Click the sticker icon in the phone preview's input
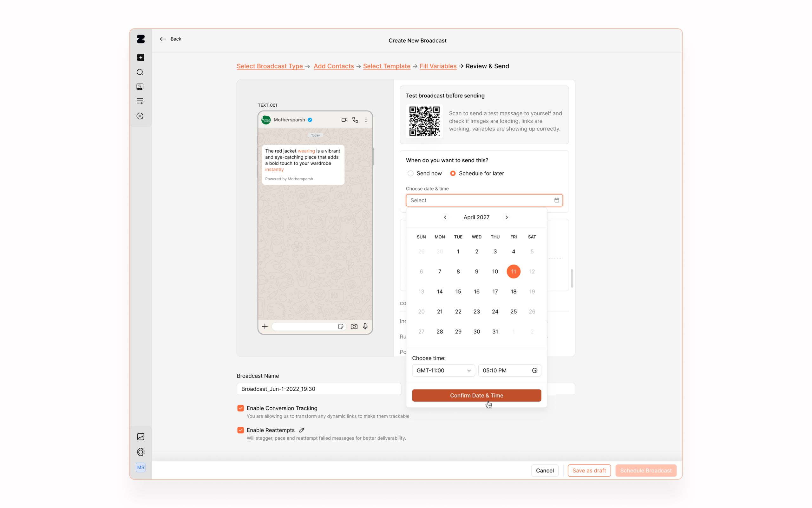The image size is (812, 508). (341, 326)
